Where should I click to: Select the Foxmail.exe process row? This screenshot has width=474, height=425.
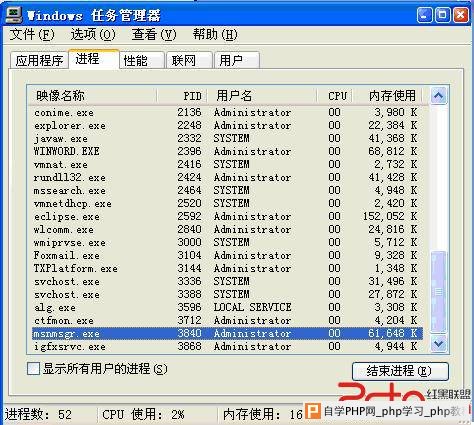(x=227, y=255)
